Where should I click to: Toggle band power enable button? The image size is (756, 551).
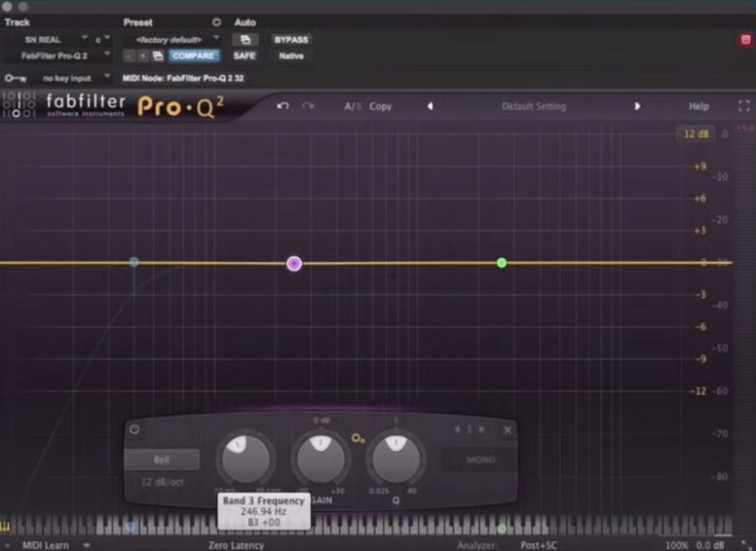click(x=135, y=429)
